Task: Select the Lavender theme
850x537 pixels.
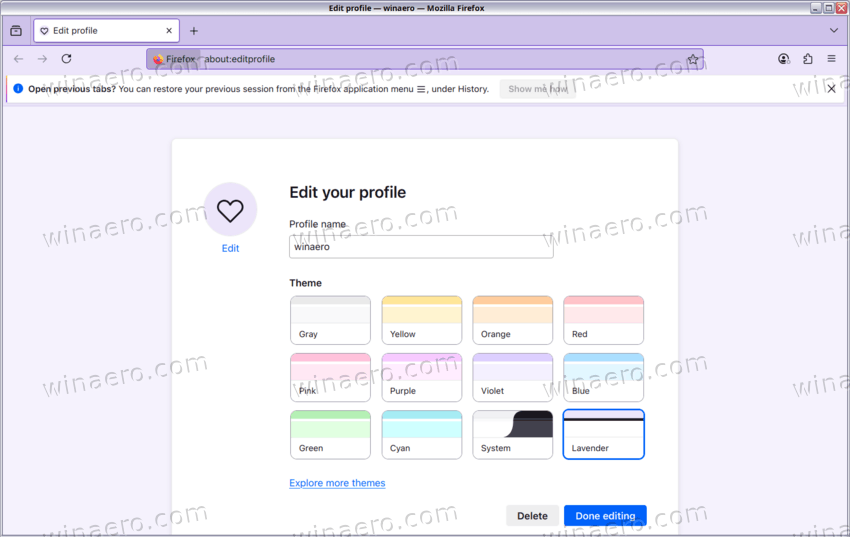Action: coord(603,434)
